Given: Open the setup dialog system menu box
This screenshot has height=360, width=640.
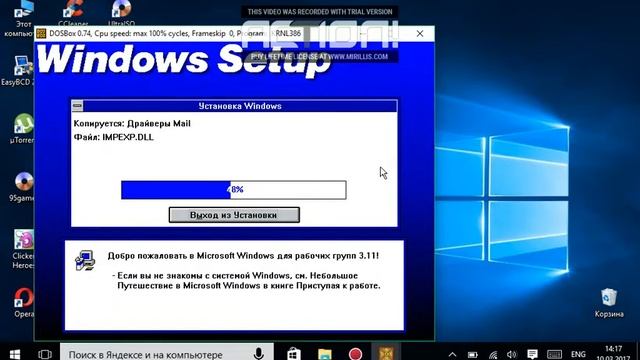Looking at the screenshot, I should 77,106.
